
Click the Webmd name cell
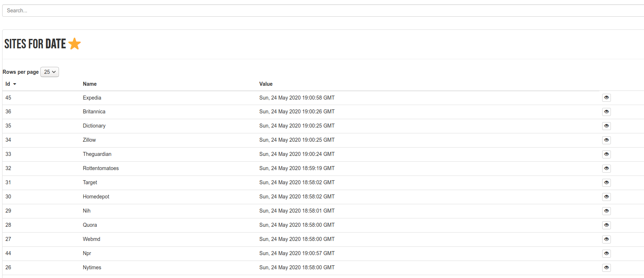[91, 239]
